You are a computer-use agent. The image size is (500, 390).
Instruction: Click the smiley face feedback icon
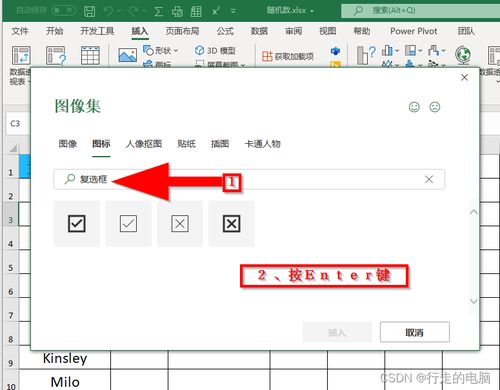point(414,107)
